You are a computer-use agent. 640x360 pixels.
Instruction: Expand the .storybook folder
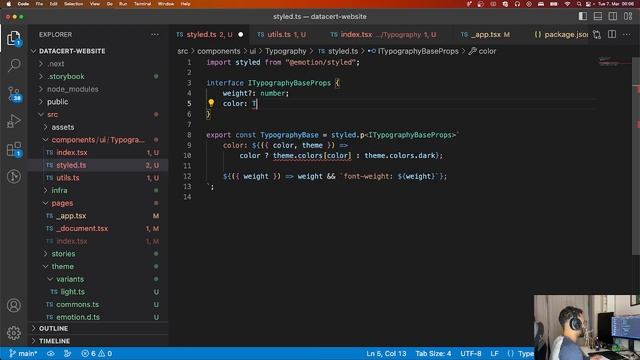(x=65, y=76)
